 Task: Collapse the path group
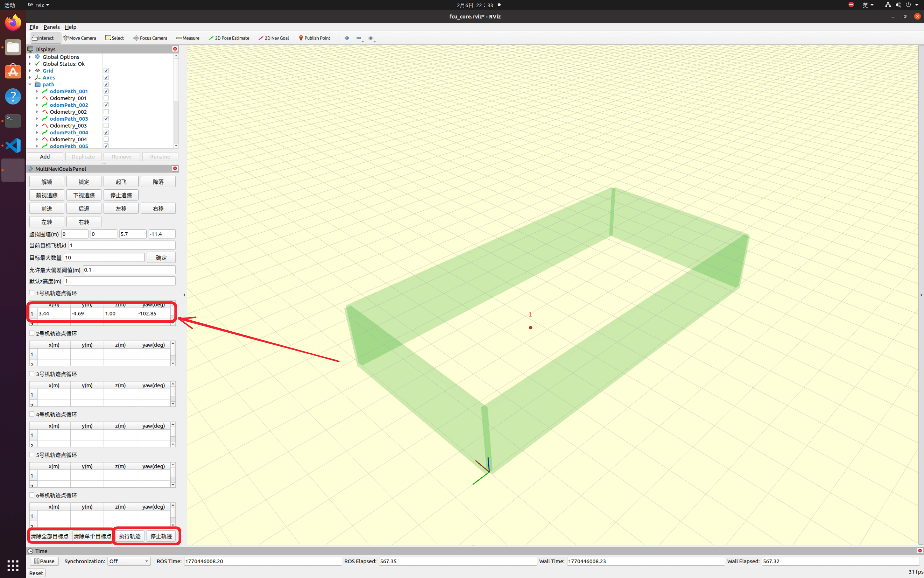[x=30, y=85]
